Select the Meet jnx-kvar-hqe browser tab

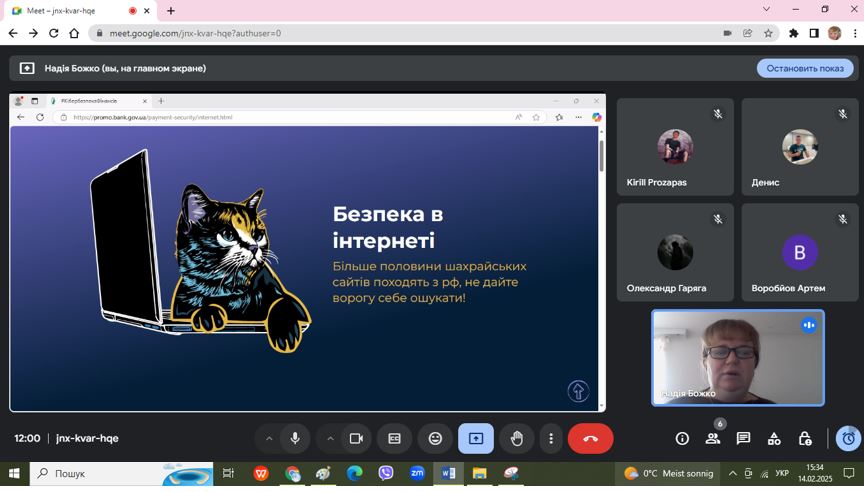[70, 10]
